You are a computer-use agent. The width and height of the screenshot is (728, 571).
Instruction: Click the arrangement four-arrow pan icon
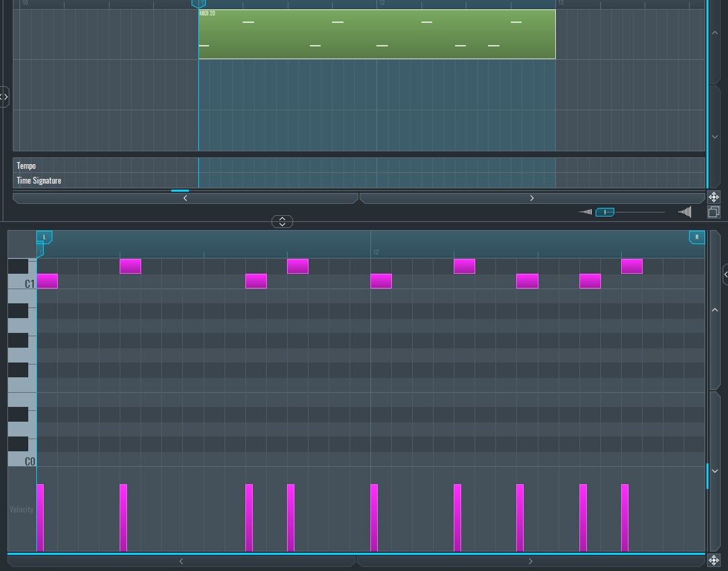[x=714, y=197]
